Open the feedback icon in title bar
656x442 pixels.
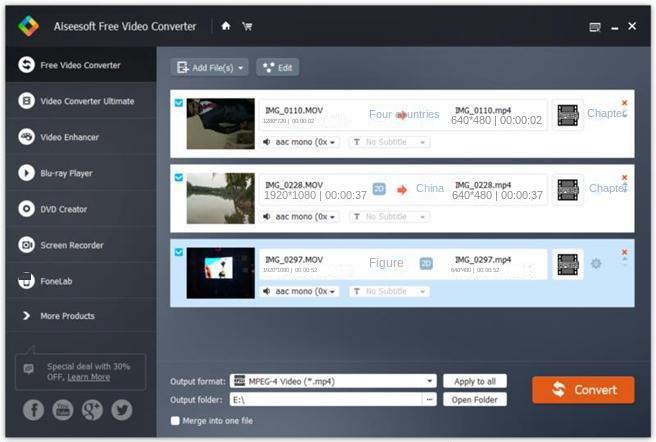(595, 26)
